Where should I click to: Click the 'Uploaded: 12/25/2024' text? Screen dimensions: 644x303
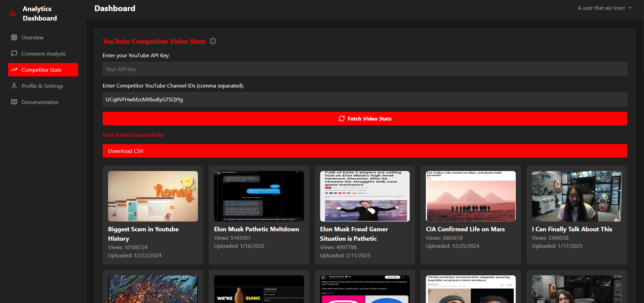coord(452,246)
